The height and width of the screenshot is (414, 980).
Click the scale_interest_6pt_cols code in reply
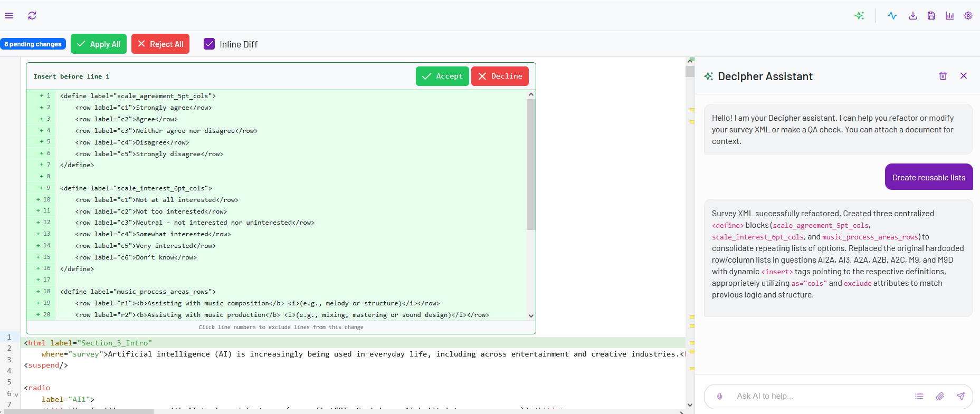click(x=758, y=237)
